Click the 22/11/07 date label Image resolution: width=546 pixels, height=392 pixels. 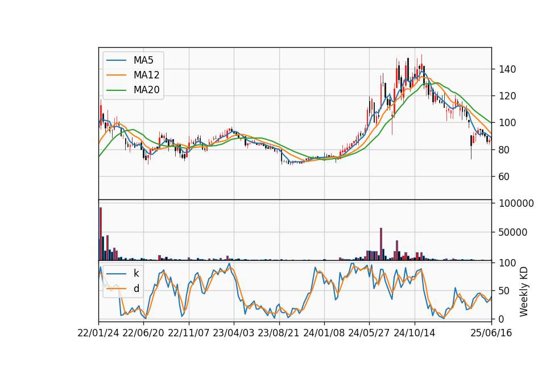tap(189, 333)
